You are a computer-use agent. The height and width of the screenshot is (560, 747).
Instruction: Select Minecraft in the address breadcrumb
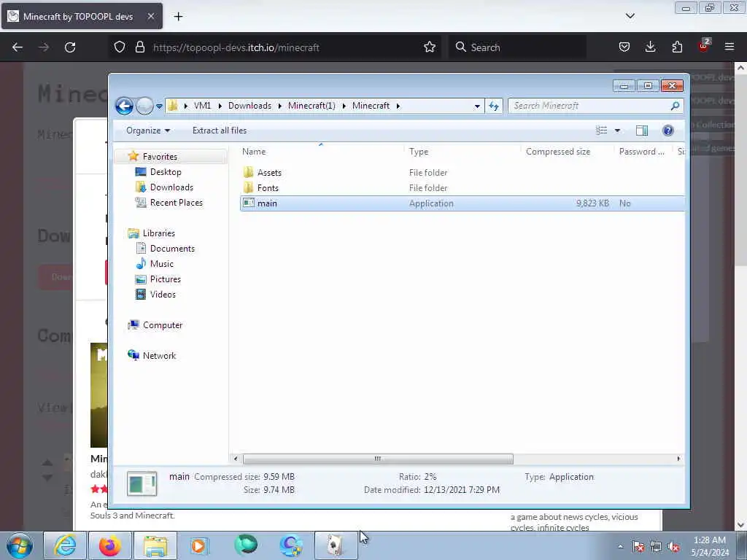(x=371, y=106)
